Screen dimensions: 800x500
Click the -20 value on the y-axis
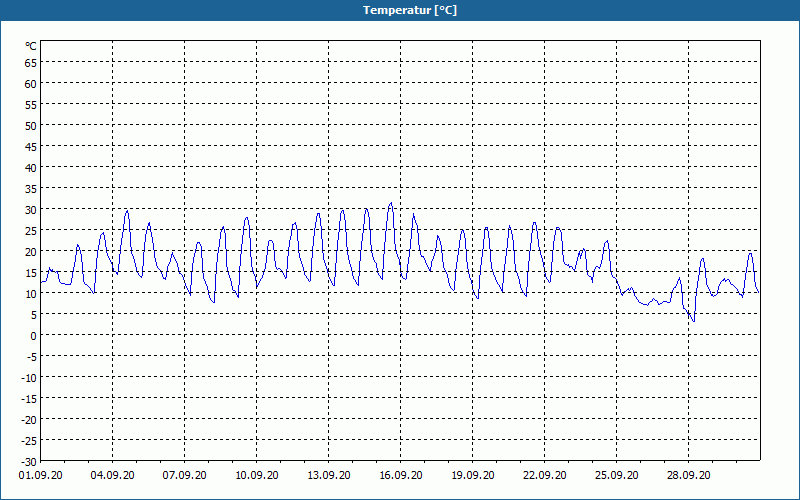pos(29,419)
